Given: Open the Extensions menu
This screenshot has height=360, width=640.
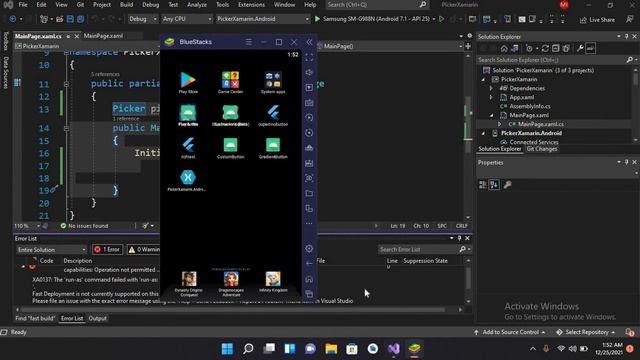Looking at the screenshot, I should [251, 5].
